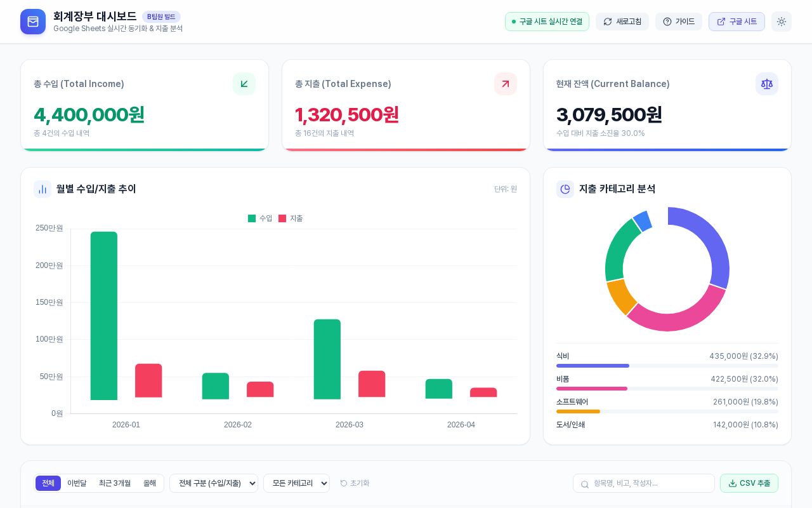This screenshot has width=812, height=508.
Task: Click the bar chart icon beside 월별 수입/지출 추이
Action: [x=43, y=189]
